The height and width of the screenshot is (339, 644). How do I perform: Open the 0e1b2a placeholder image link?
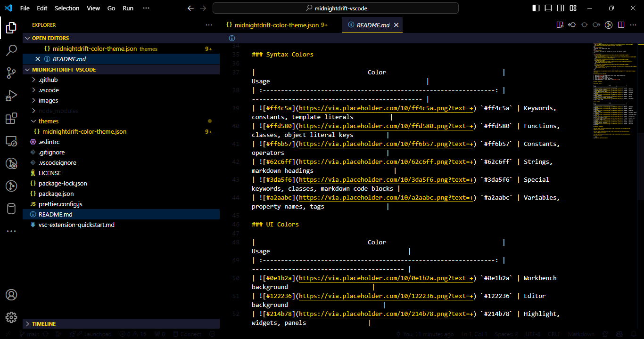(386, 278)
